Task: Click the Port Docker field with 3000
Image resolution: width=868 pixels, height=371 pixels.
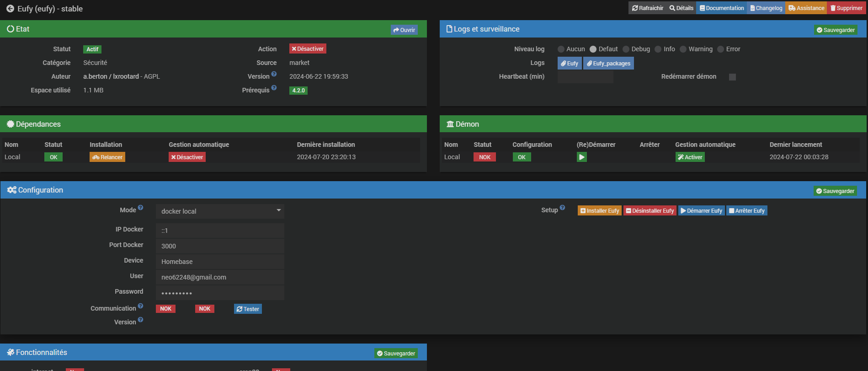Action: click(x=220, y=246)
